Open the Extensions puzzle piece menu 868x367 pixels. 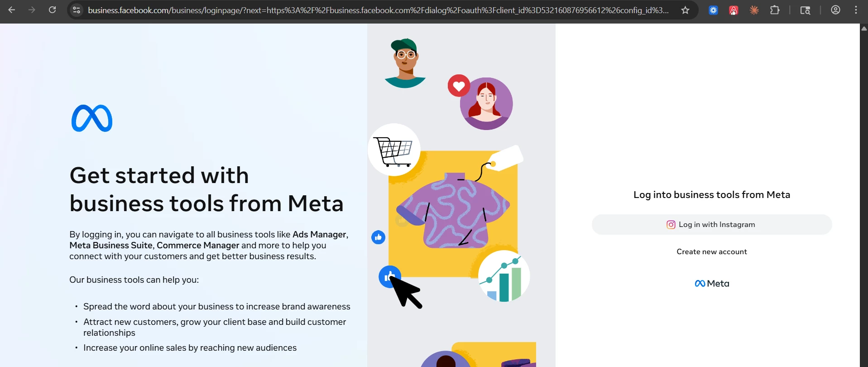point(775,10)
